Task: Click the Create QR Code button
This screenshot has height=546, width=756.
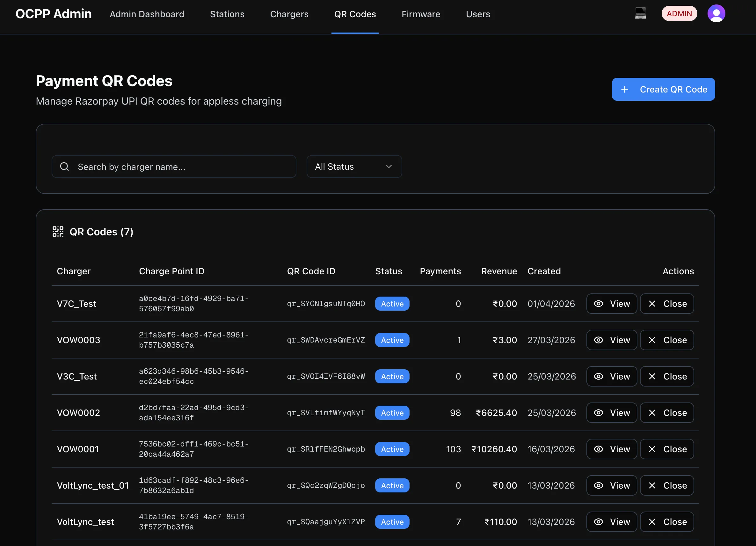Action: click(x=663, y=89)
